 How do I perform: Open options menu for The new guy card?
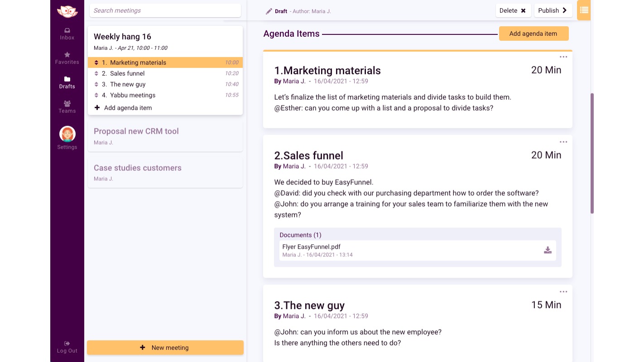[563, 292]
